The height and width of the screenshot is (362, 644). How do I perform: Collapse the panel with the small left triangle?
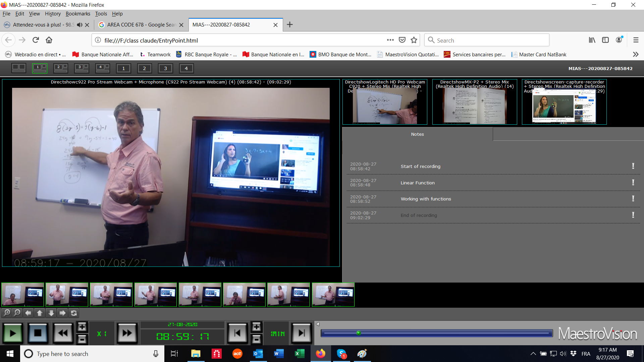coord(318,324)
